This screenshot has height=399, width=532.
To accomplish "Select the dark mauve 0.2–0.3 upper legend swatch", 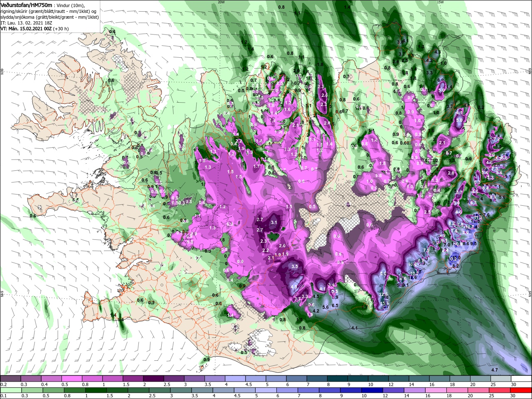I will [10, 378].
